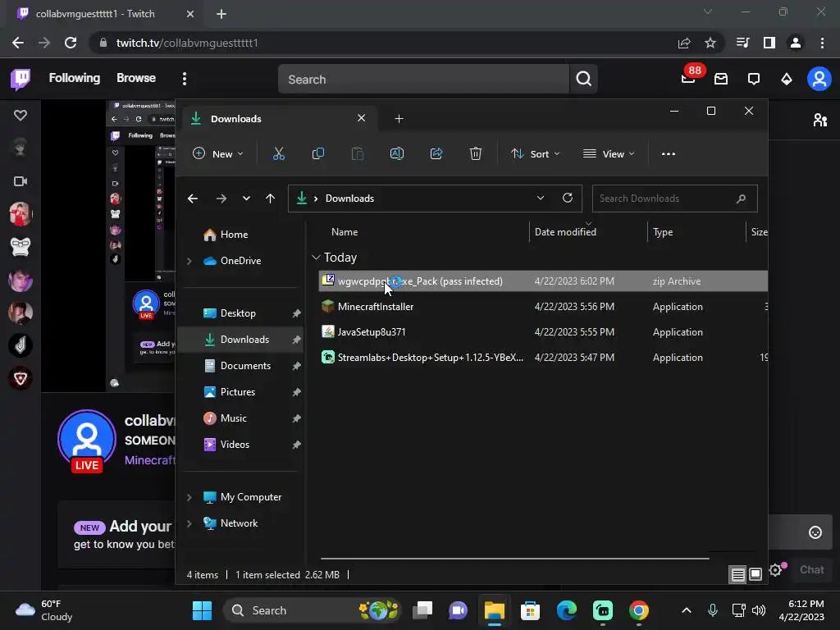840x630 pixels.
Task: Collapse the Today group
Action: (x=316, y=258)
